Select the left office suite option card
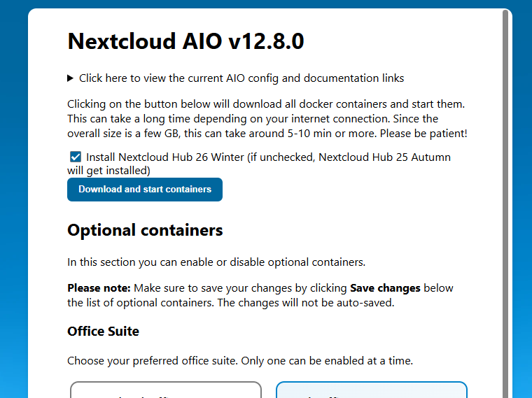This screenshot has width=532, height=398. point(166,390)
